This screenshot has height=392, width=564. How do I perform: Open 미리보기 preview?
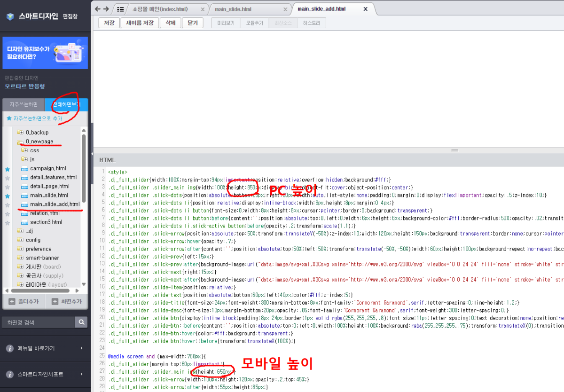(x=226, y=23)
